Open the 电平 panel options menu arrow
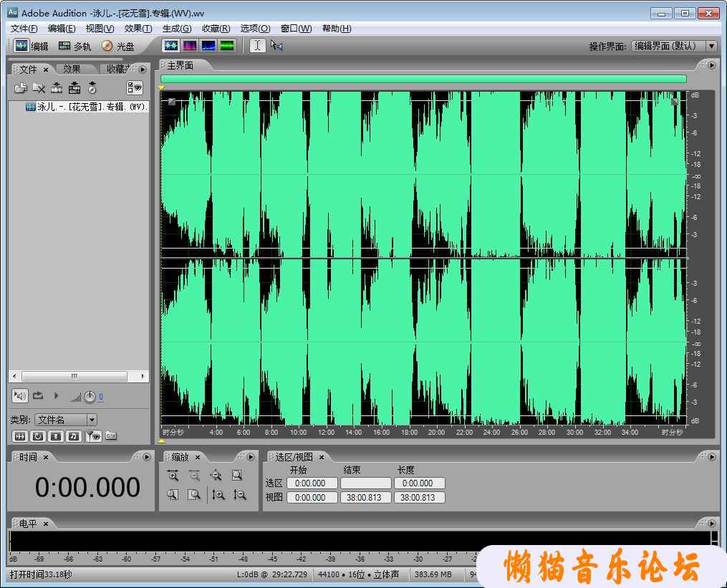Viewport: 727px width, 588px height. (712, 524)
